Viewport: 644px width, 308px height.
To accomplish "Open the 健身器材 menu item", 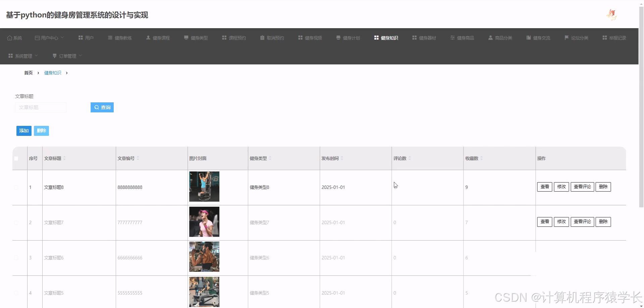I will [x=424, y=38].
